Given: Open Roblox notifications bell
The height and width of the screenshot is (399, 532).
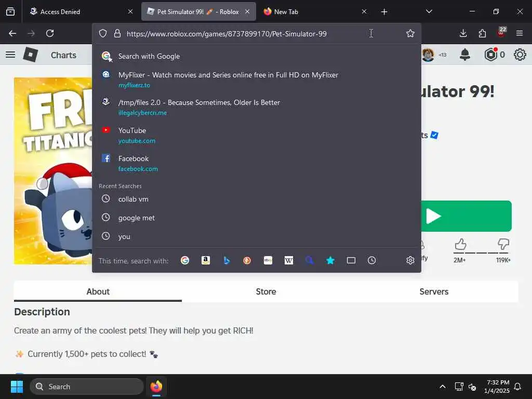Looking at the screenshot, I should [465, 55].
